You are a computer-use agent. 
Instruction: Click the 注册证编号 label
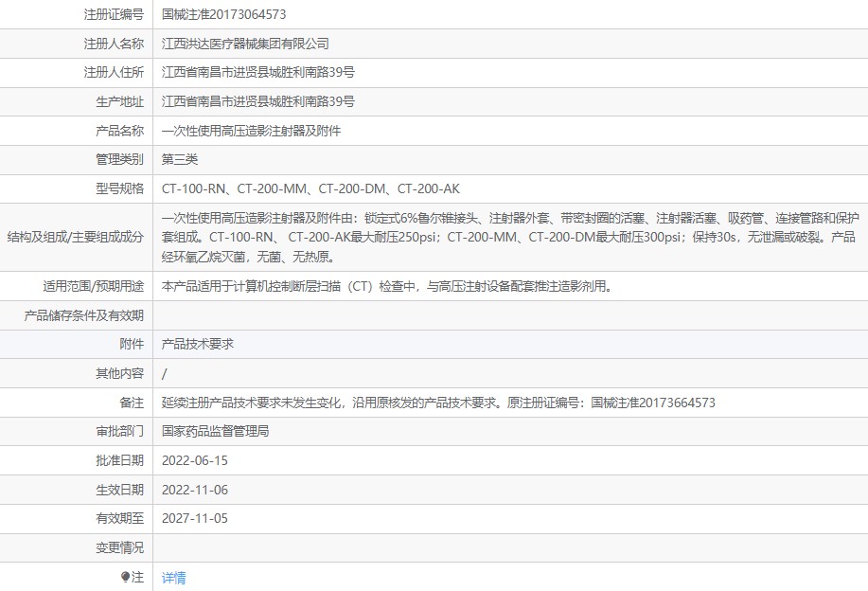pyautogui.click(x=114, y=14)
